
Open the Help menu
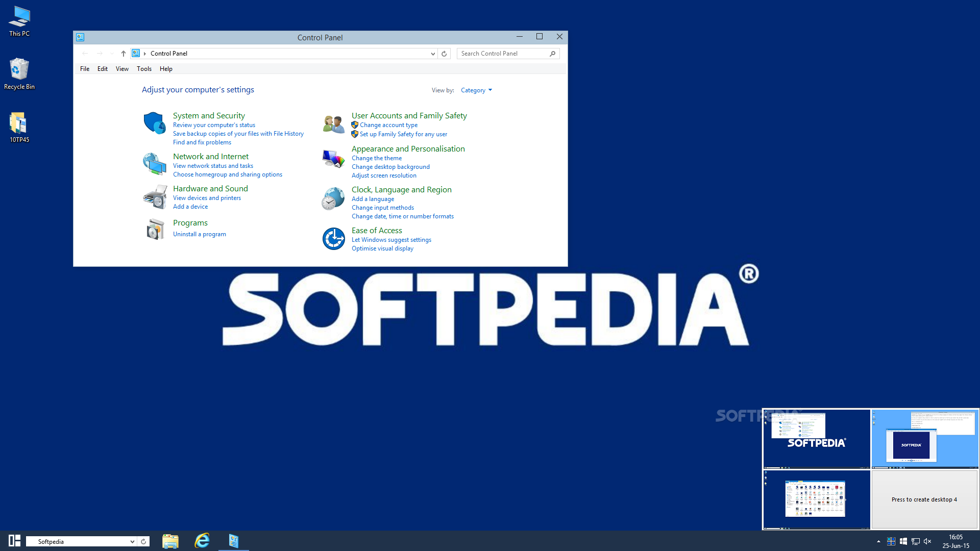click(x=166, y=69)
